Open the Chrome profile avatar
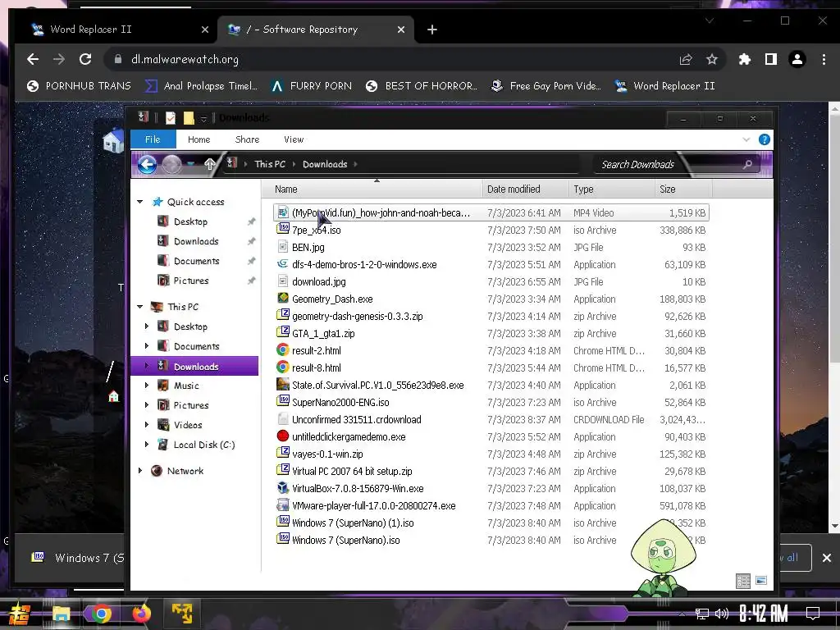840x630 pixels. pos(797,59)
